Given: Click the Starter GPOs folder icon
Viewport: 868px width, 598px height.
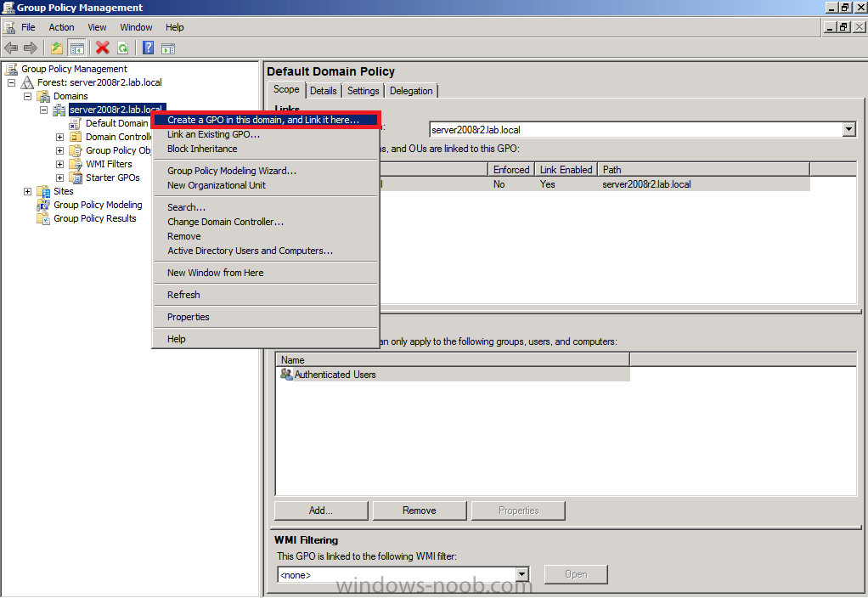Looking at the screenshot, I should click(x=76, y=178).
